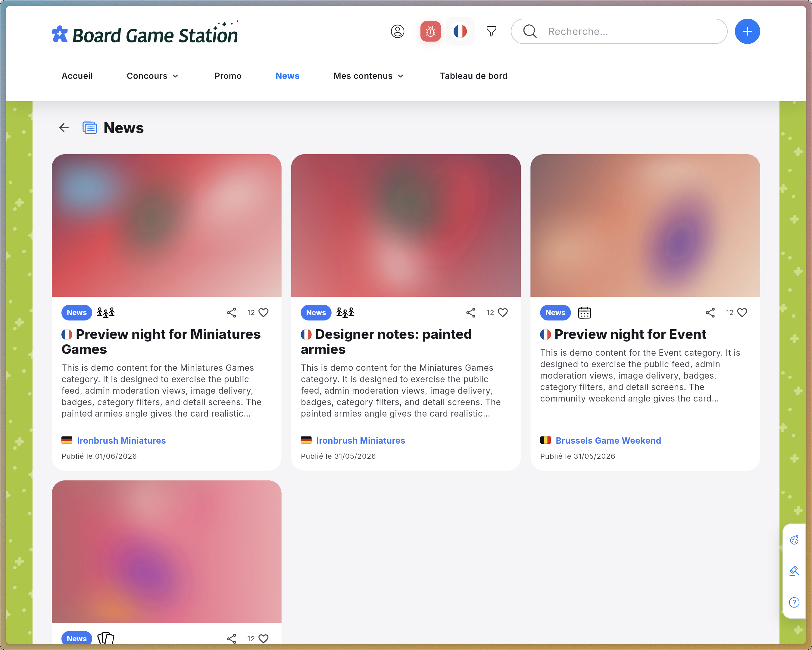Open the Brussels Game Weekend link
This screenshot has height=650, width=812.
[x=608, y=440]
